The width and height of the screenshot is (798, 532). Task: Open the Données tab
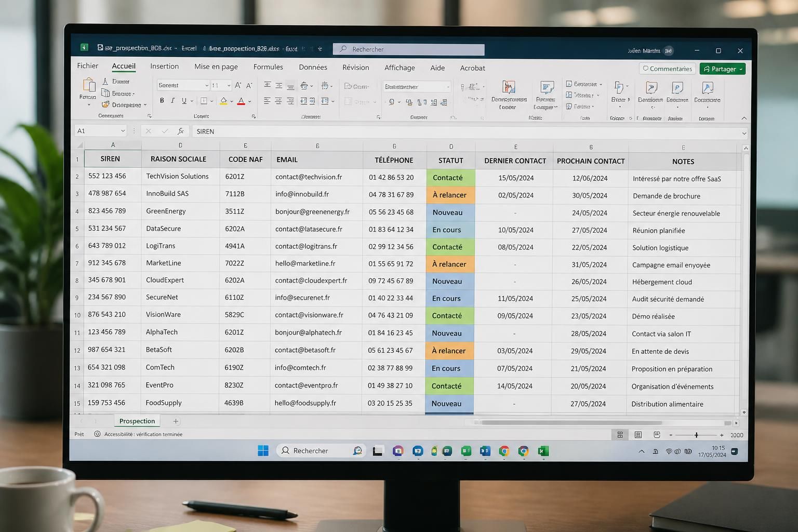pos(313,67)
